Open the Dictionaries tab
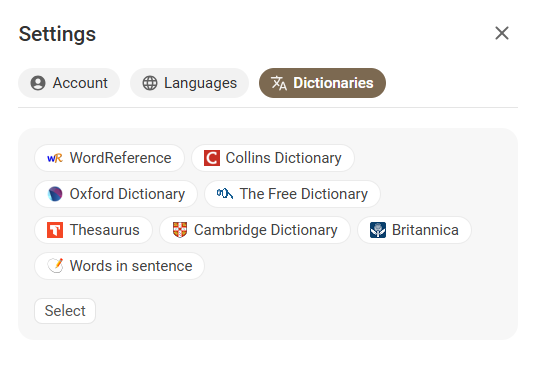Viewport: 536px width, 367px height. coord(322,83)
